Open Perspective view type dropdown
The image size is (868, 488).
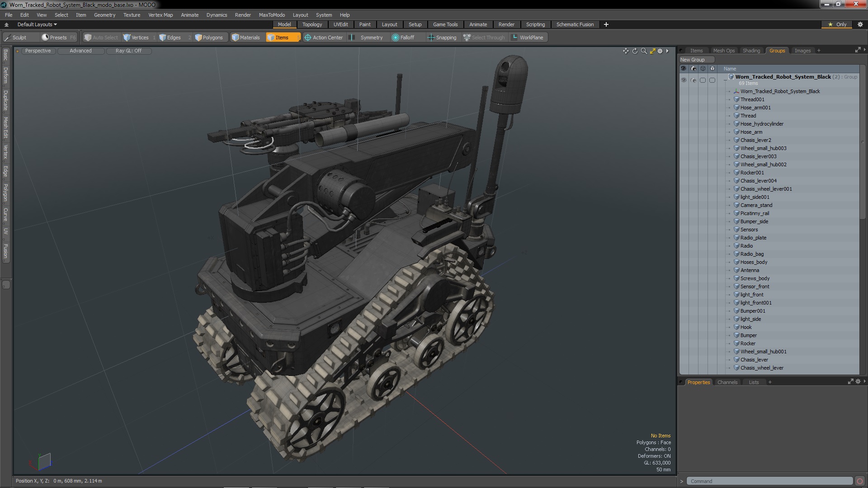38,51
